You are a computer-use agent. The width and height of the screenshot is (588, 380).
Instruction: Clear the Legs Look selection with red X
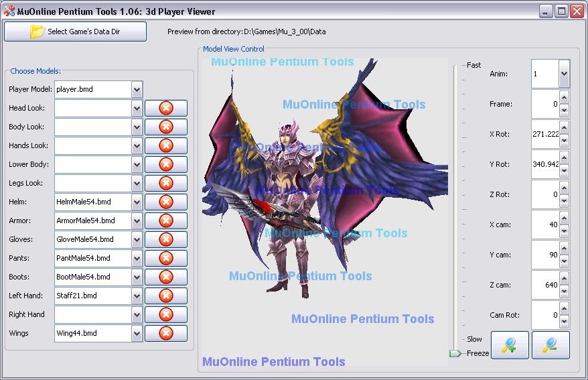click(165, 183)
